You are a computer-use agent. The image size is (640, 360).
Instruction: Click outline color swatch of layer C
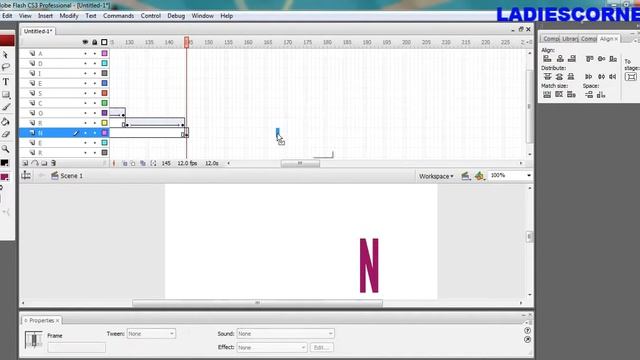[104, 103]
